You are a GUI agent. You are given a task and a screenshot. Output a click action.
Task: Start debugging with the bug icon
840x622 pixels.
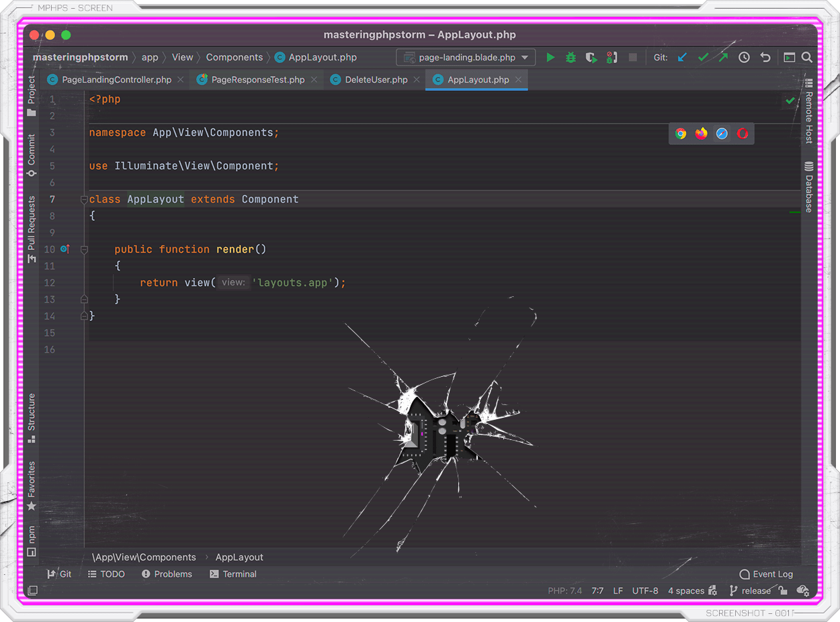click(571, 57)
